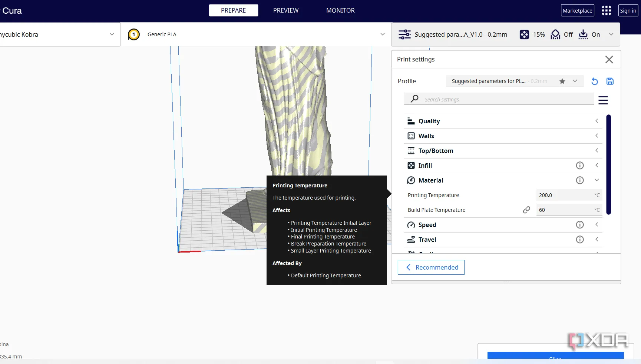Image resolution: width=641 pixels, height=364 pixels.
Task: Click the Travel category icon
Action: pos(411,240)
